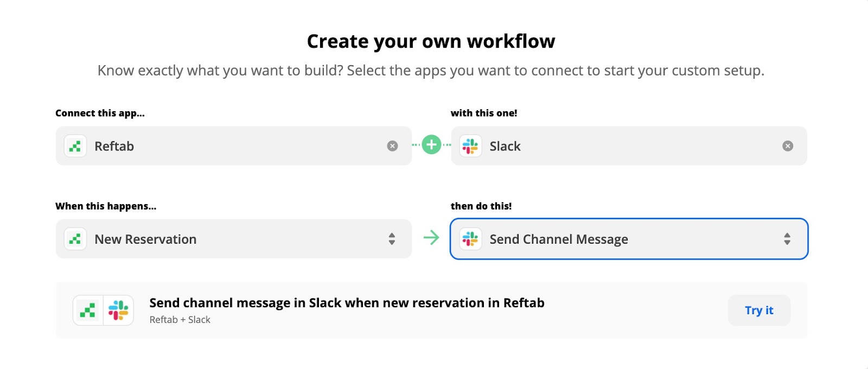Image resolution: width=868 pixels, height=369 pixels.
Task: Open the Send Channel Message dropdown arrows
Action: coord(787,239)
